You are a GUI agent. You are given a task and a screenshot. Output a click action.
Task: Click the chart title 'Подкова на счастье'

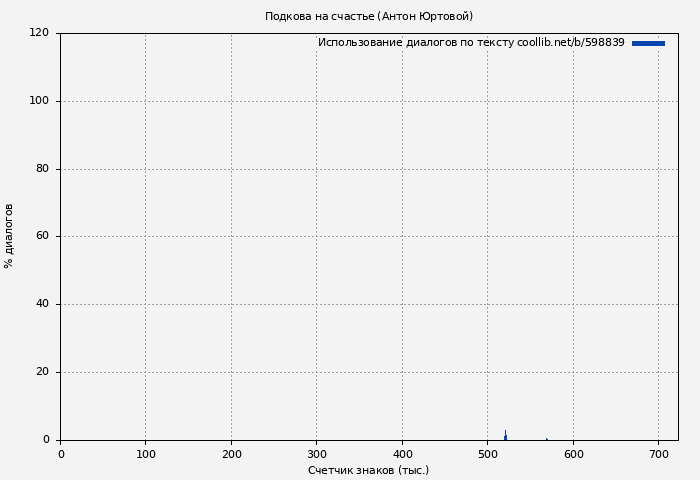point(368,16)
